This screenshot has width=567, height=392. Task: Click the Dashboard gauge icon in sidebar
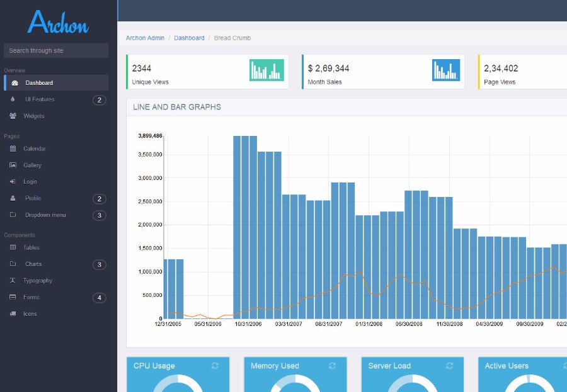(15, 83)
